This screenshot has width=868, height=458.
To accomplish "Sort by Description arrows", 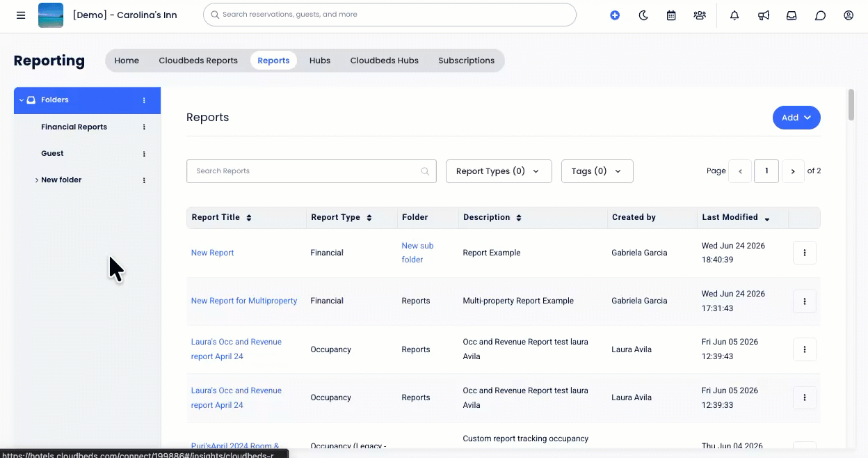I will click(519, 218).
